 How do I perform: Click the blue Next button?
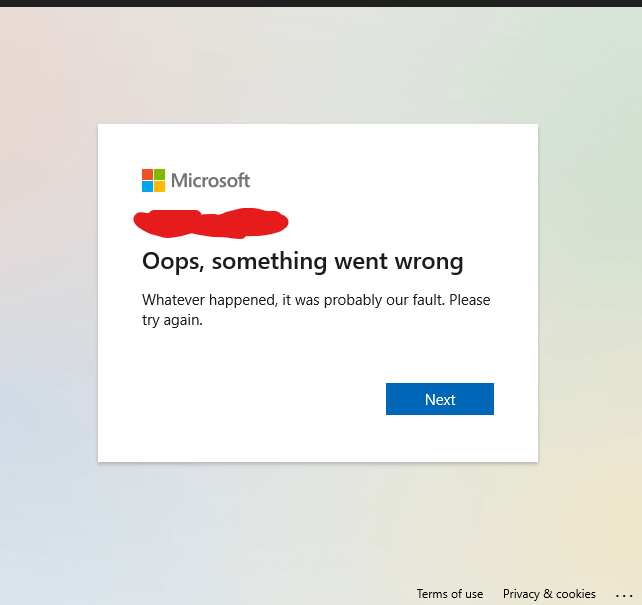[440, 399]
